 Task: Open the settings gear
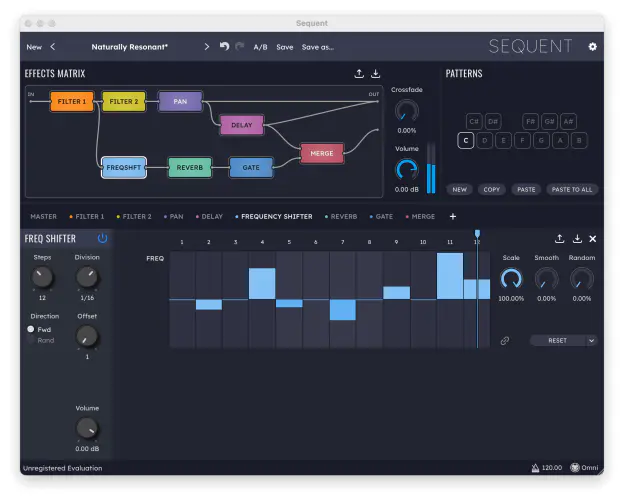tap(592, 47)
